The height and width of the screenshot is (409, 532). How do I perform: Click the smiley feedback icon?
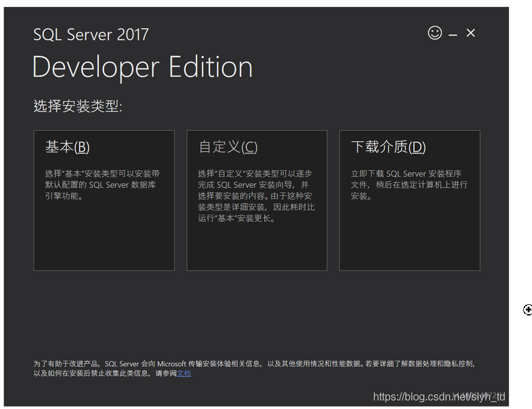(x=435, y=33)
